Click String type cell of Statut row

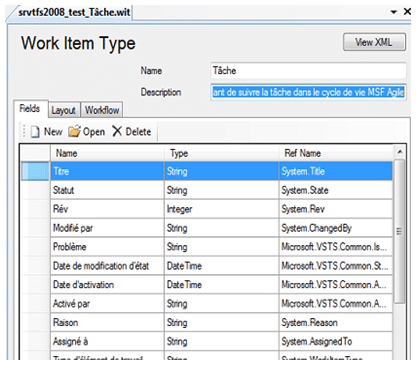point(222,190)
